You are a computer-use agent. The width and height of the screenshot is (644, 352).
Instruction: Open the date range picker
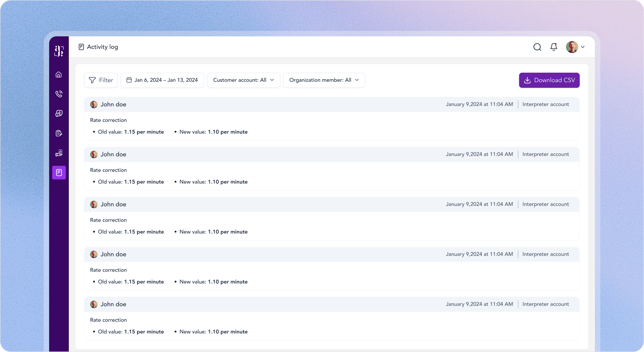[162, 80]
